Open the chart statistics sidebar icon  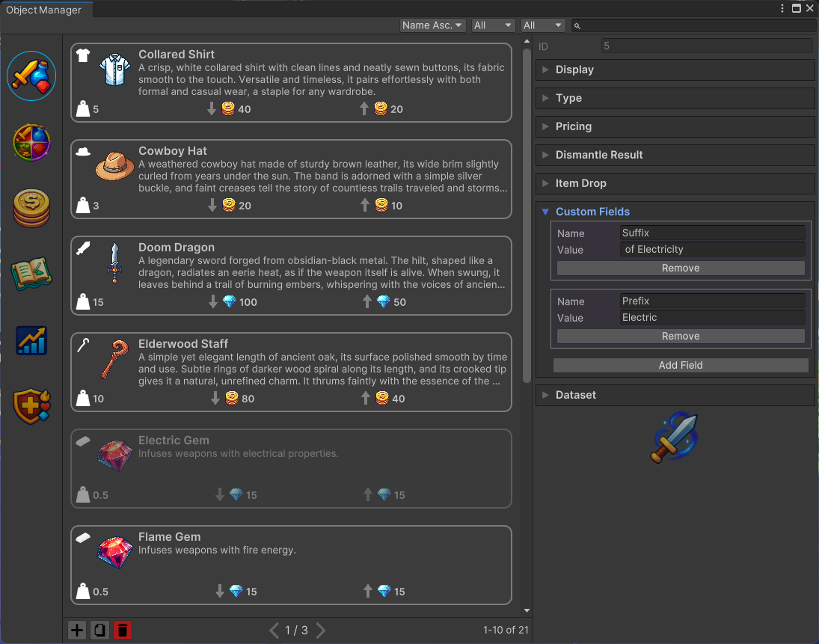click(31, 340)
